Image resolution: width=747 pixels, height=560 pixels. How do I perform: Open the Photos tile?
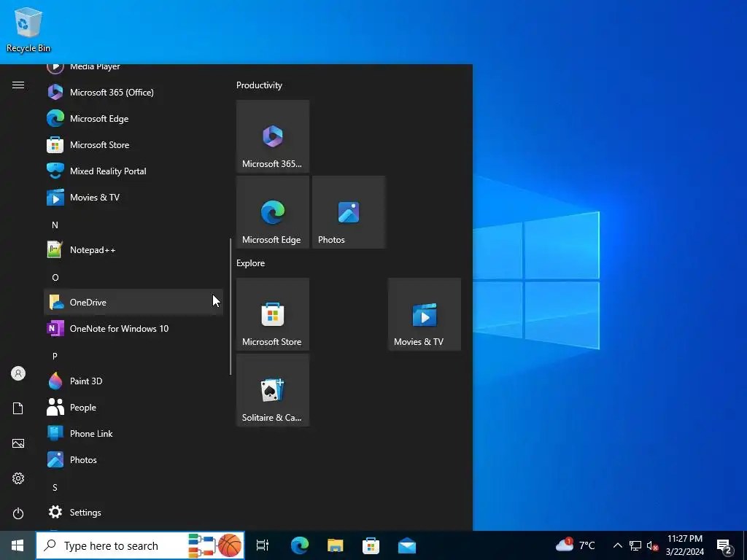pos(349,212)
